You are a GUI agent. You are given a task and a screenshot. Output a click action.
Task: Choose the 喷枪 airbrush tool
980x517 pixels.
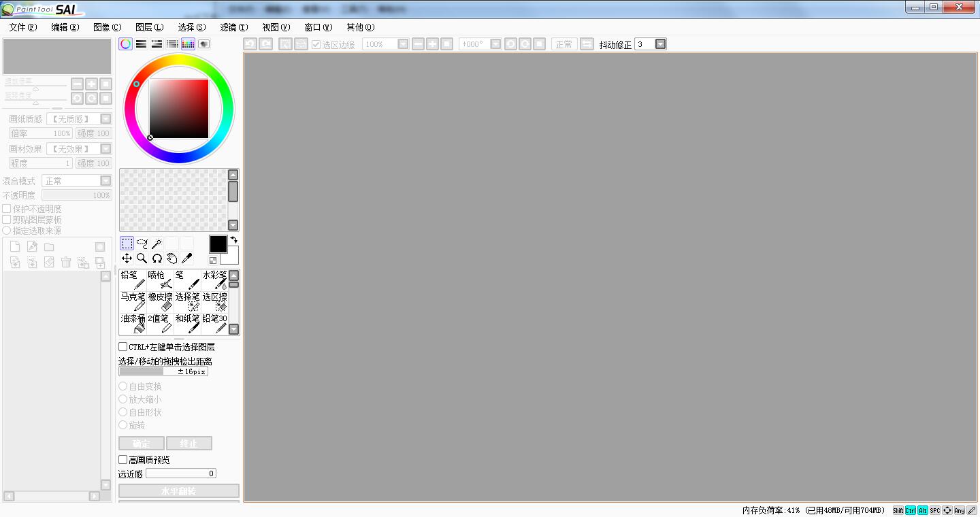coord(160,280)
